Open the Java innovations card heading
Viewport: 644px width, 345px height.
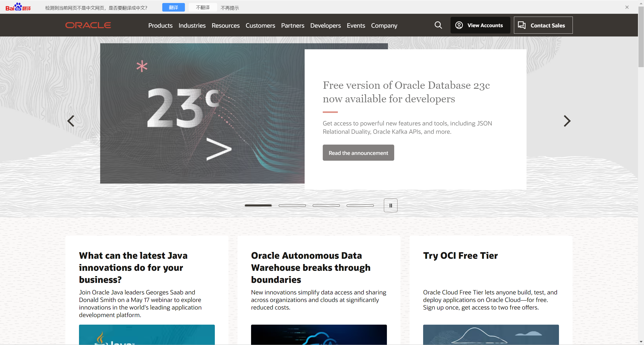133,268
